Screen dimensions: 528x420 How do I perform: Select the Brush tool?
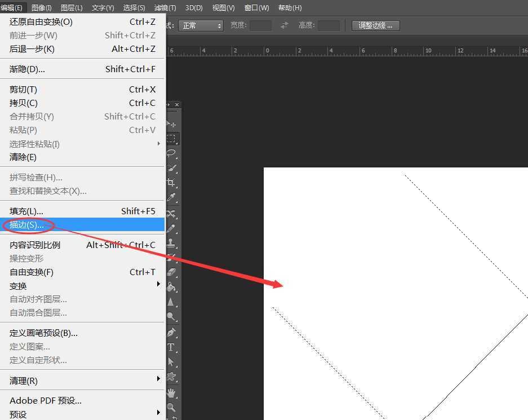[x=171, y=228]
